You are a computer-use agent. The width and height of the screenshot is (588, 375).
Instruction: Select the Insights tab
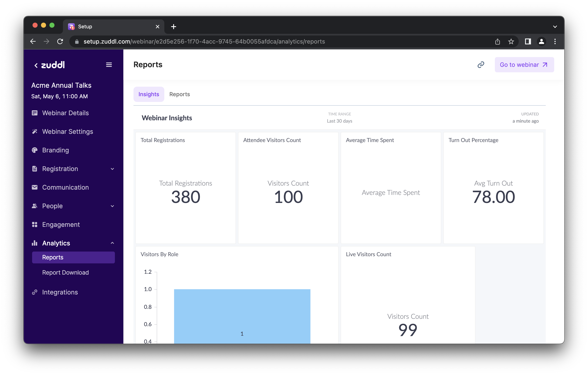tap(149, 94)
